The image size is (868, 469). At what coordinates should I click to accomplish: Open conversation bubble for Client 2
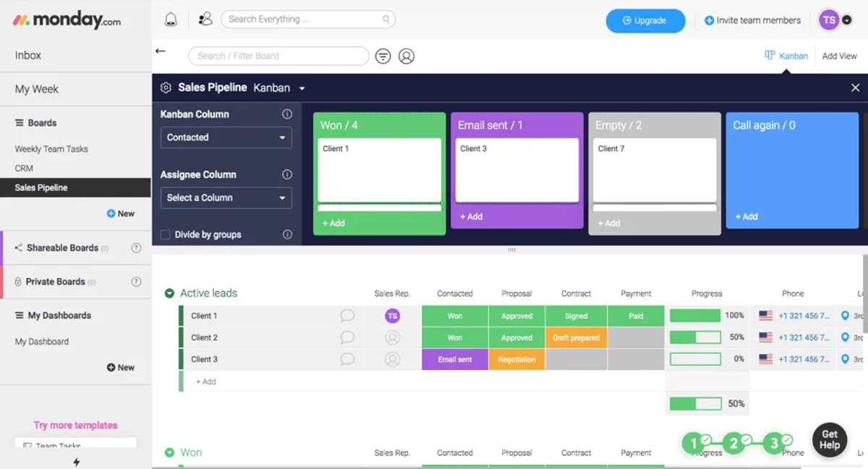click(347, 337)
